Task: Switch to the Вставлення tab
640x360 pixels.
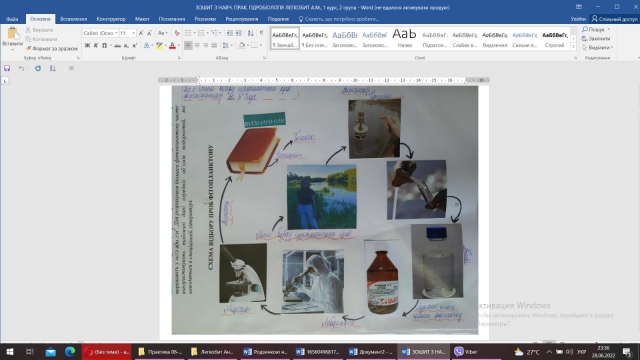Action: point(73,19)
